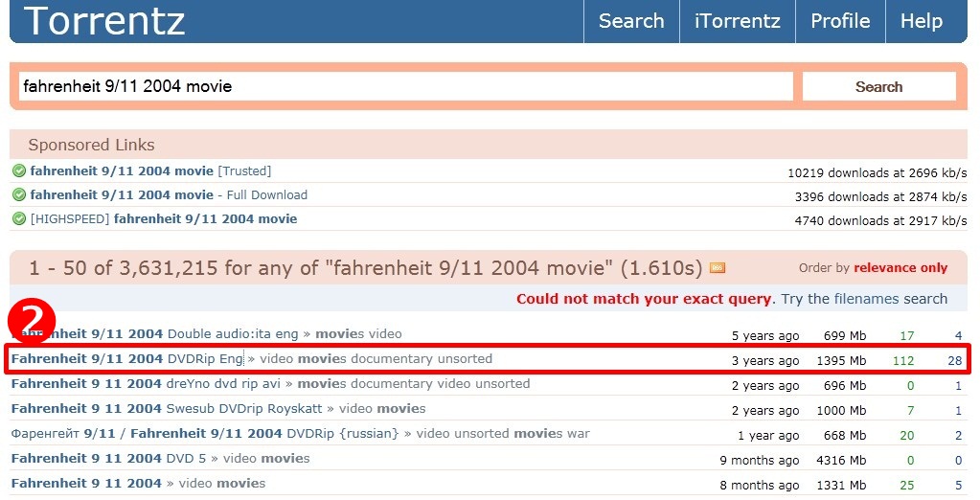980x500 pixels.
Task: Click the '8 months ago' age text
Action: pyautogui.click(x=760, y=486)
